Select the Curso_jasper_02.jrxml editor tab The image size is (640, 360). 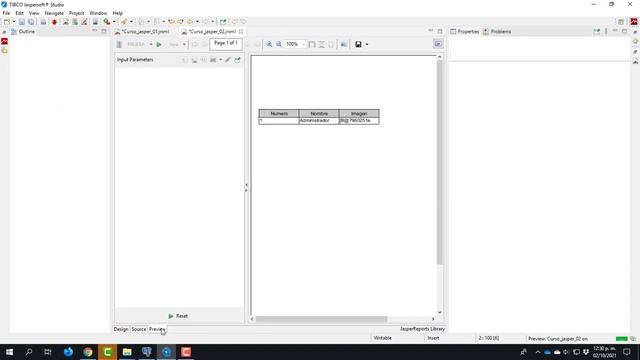[x=212, y=31]
